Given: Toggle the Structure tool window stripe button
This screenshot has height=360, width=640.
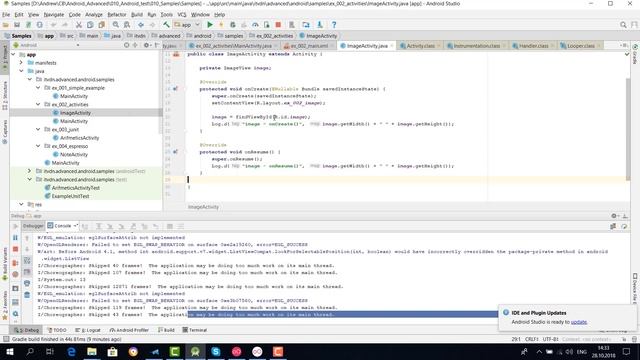Looking at the screenshot, I should pos(5,96).
